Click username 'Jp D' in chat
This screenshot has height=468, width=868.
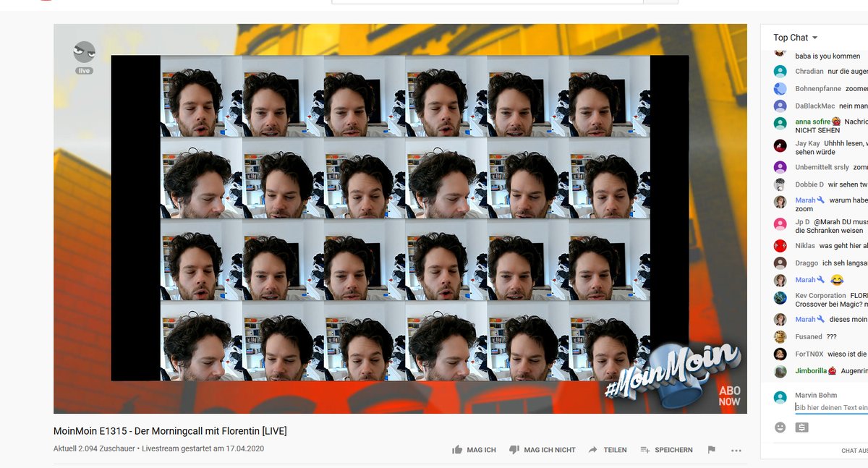point(802,222)
